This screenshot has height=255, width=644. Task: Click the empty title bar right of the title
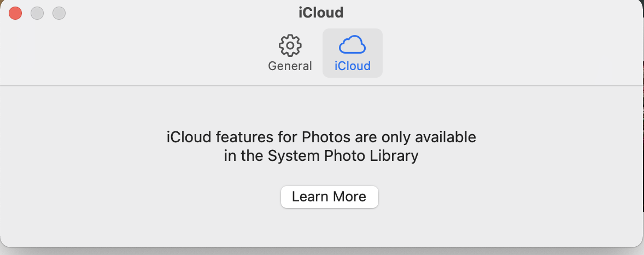(492, 13)
